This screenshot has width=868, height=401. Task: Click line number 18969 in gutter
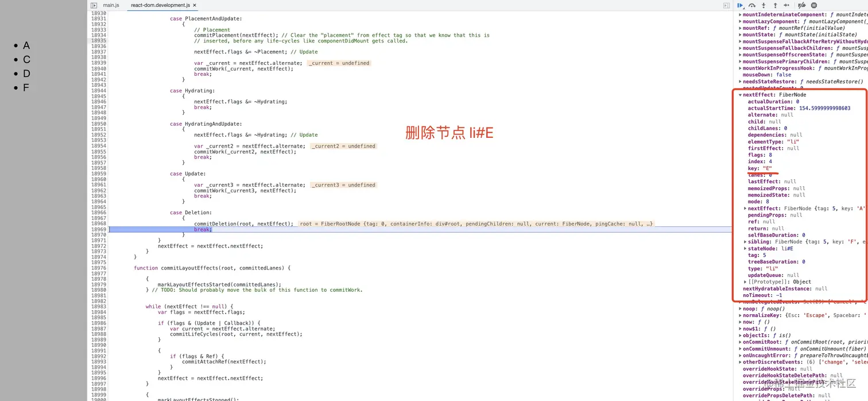(x=99, y=229)
